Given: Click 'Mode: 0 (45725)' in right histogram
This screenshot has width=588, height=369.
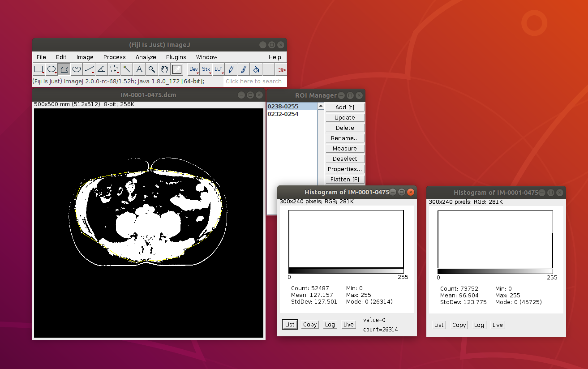Looking at the screenshot, I should pyautogui.click(x=519, y=302).
